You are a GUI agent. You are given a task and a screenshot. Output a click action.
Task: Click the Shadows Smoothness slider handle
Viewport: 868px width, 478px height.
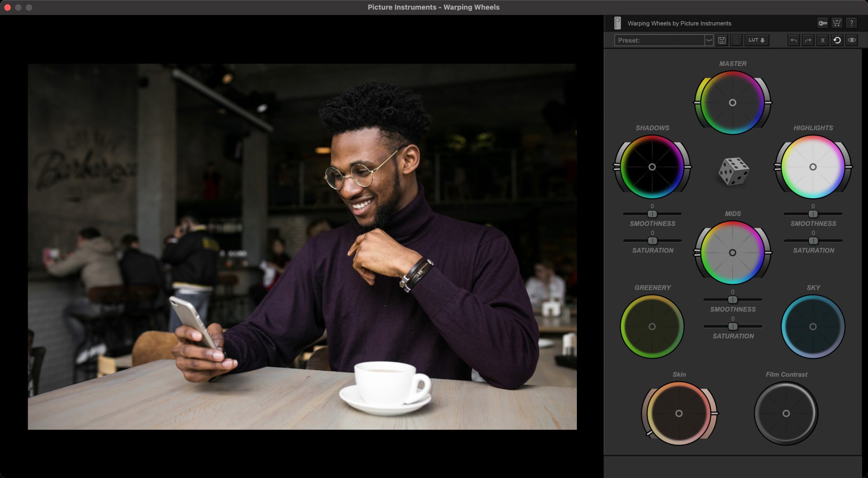652,214
